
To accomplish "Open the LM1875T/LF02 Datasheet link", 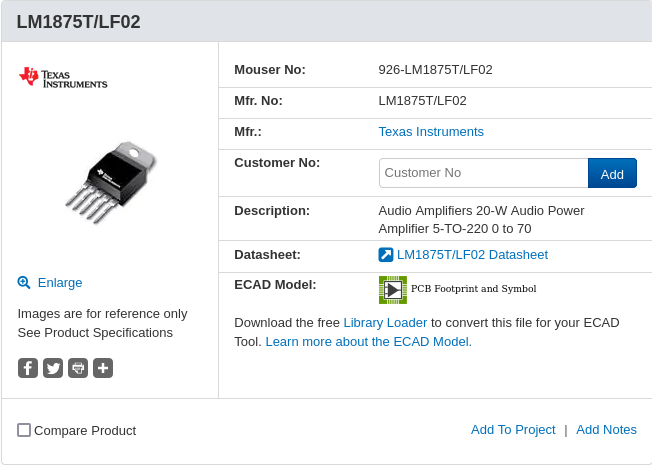I will [x=472, y=255].
